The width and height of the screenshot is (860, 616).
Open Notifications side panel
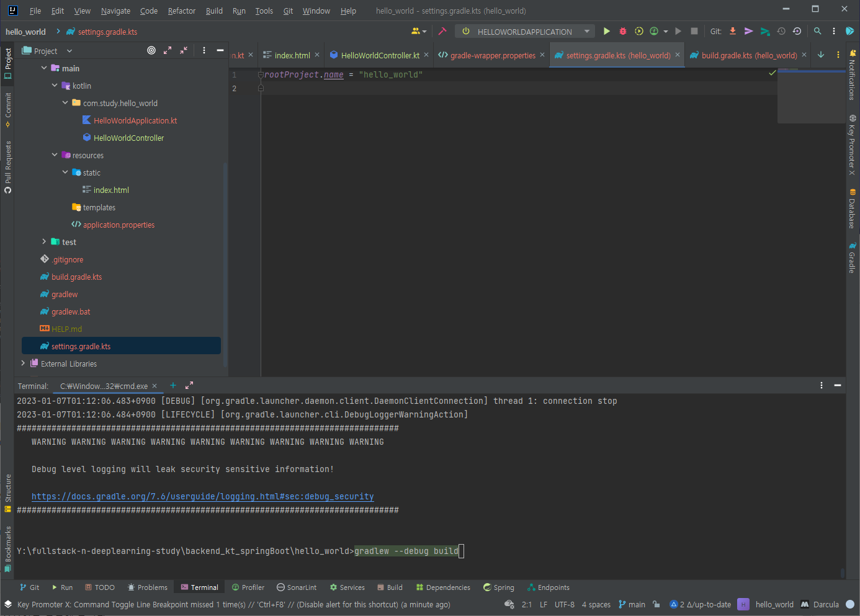853,75
